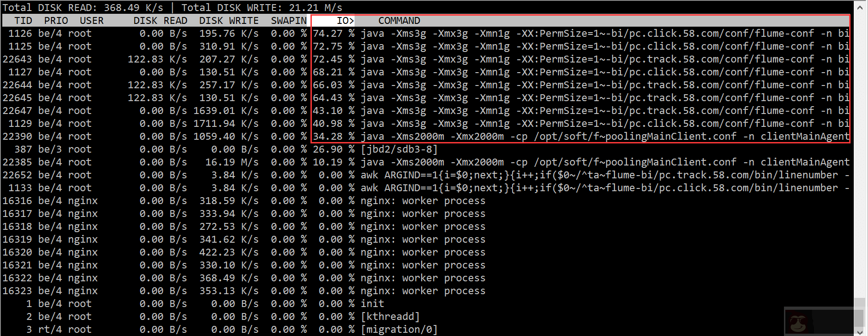This screenshot has width=868, height=336.
Task: Click the 195.76 K/s disk write value
Action: 229,34
